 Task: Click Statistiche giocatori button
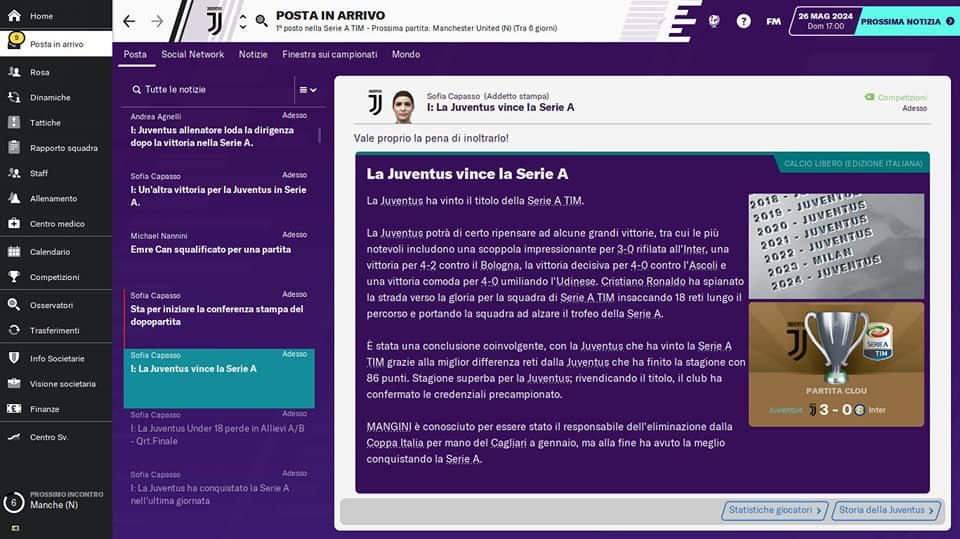tap(774, 510)
